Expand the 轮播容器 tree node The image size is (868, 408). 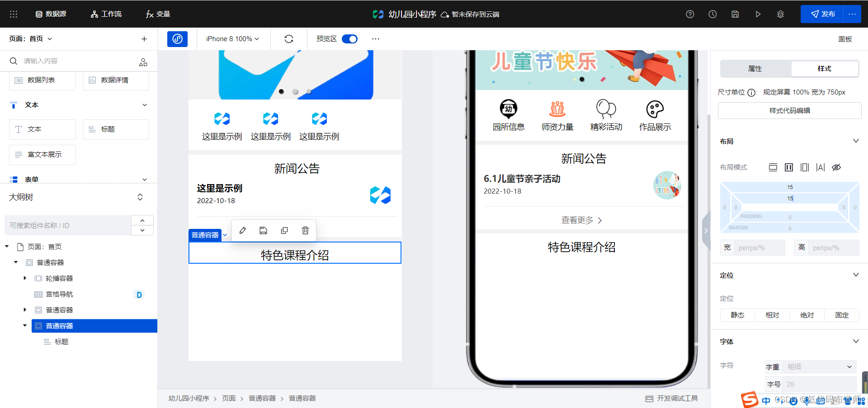[25, 278]
